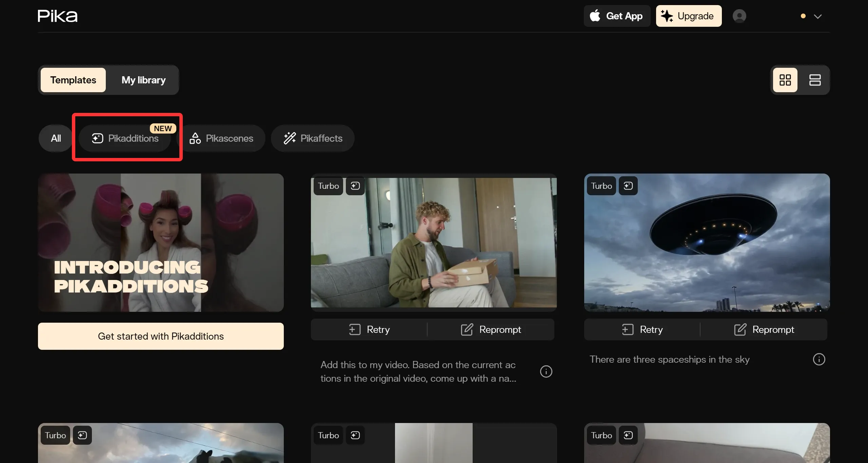Screen dimensions: 868x463
Task: Switch to list view layout
Action: click(815, 80)
